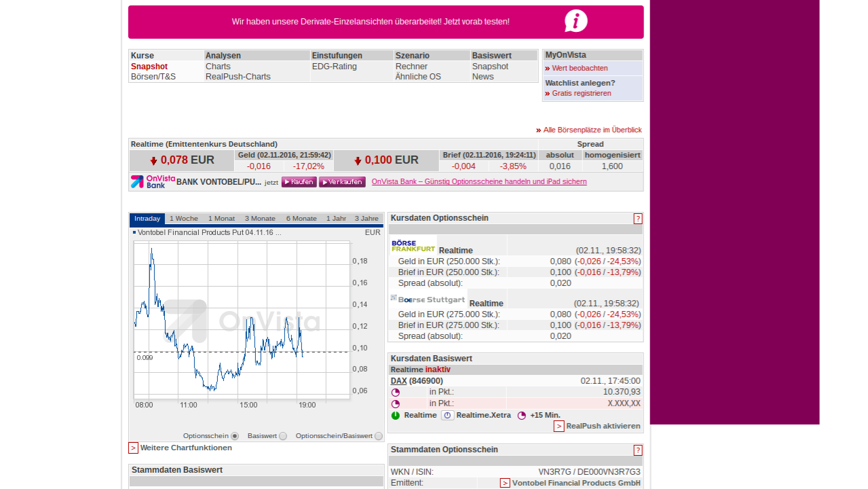The height and width of the screenshot is (489, 868).
Task: Switch chart to 3 Jahre tab
Action: coord(366,219)
